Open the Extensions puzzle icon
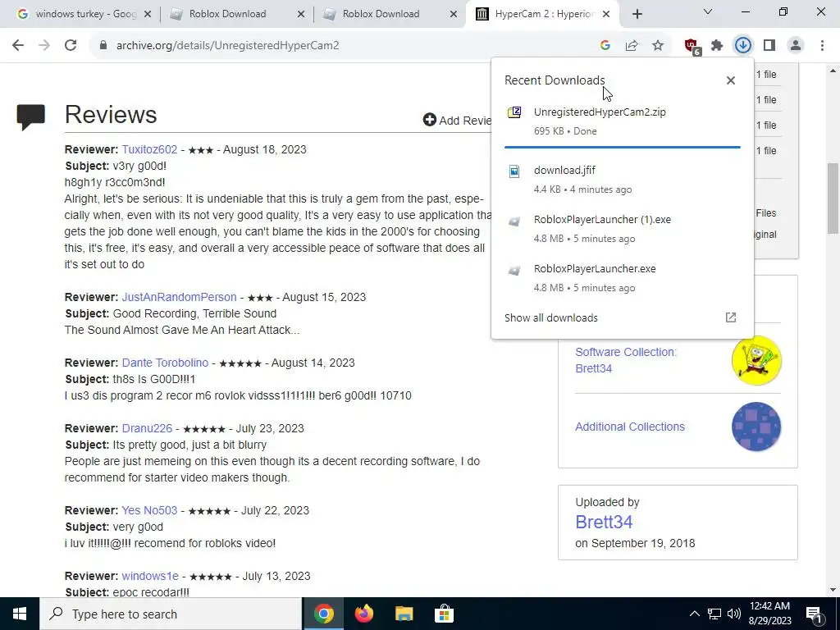The width and height of the screenshot is (840, 630). pyautogui.click(x=717, y=46)
